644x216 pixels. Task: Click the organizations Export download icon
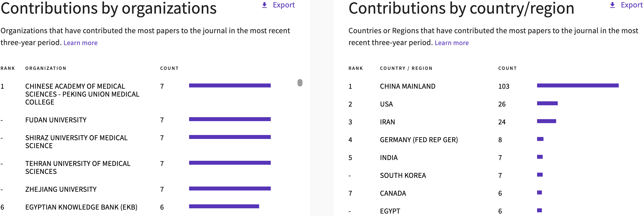pyautogui.click(x=264, y=5)
